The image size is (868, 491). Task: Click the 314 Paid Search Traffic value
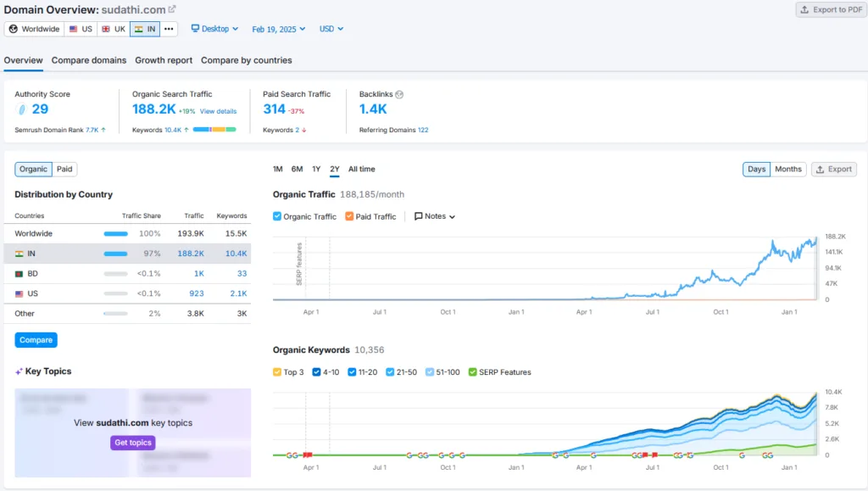coord(274,109)
